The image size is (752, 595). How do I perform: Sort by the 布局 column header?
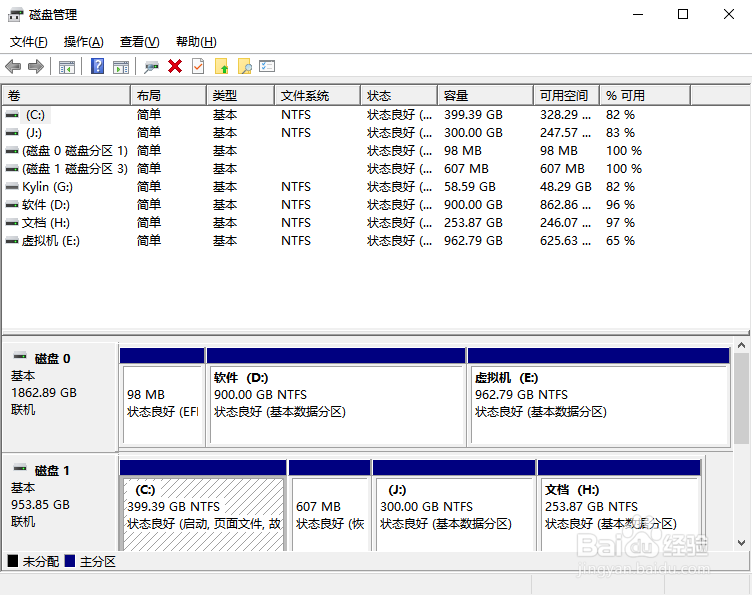pyautogui.click(x=169, y=95)
